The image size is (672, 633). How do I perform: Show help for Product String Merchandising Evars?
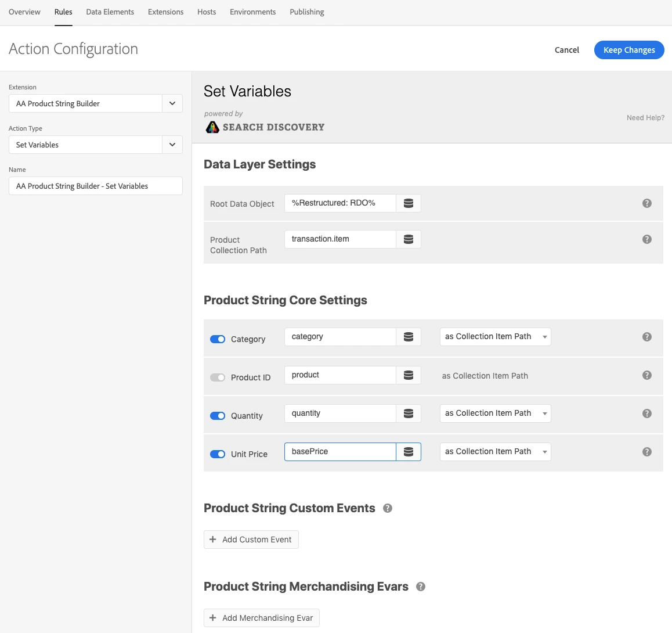click(x=421, y=587)
